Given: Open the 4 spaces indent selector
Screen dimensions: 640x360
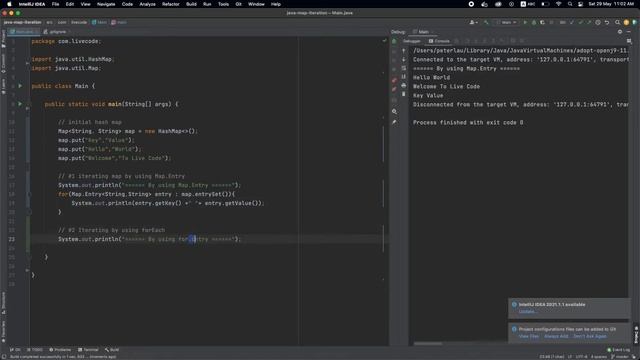Looking at the screenshot, I should point(599,357).
